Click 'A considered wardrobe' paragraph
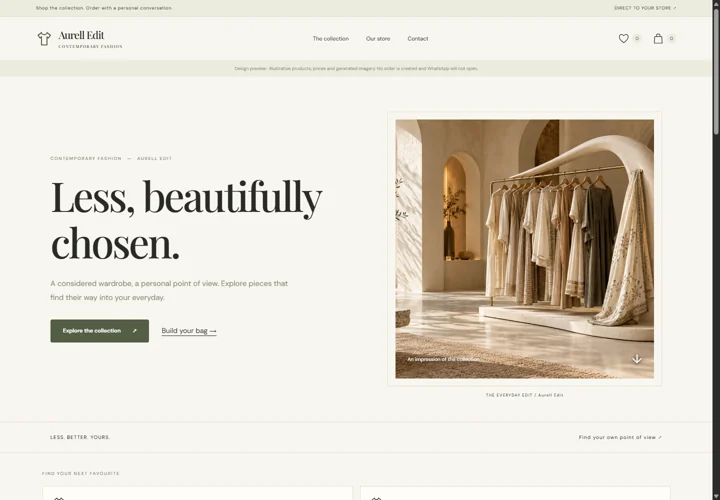Viewport: 720px width, 500px height. pyautogui.click(x=169, y=290)
